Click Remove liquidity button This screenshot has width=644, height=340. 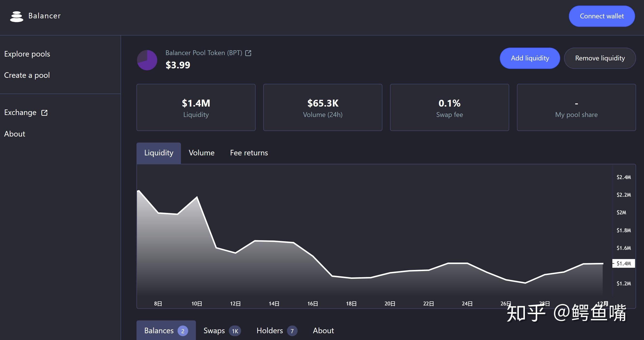[x=600, y=58]
